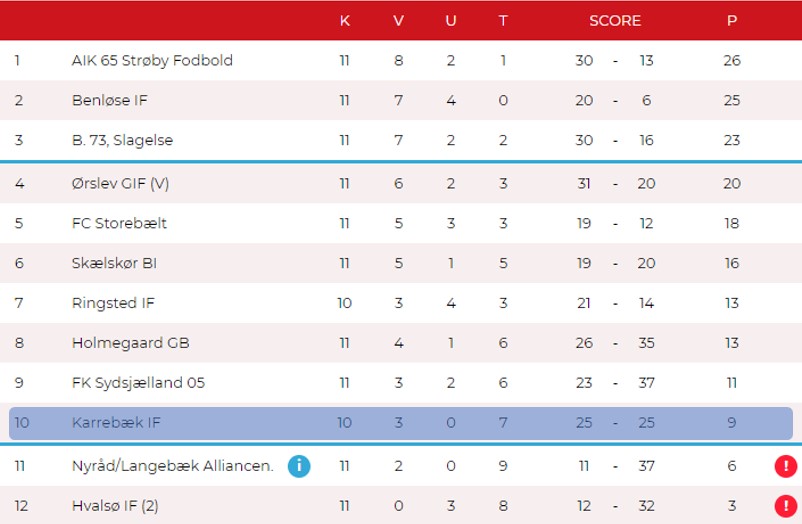Click the K matches played header

(345, 20)
